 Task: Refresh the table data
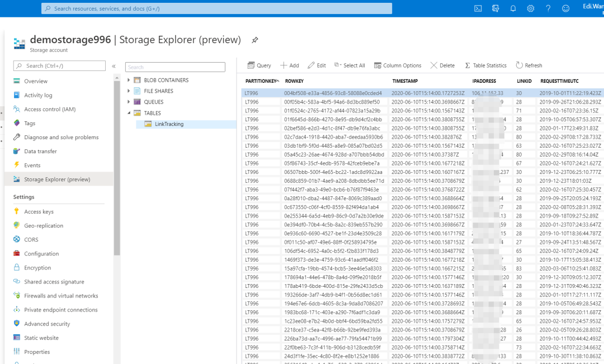point(529,65)
